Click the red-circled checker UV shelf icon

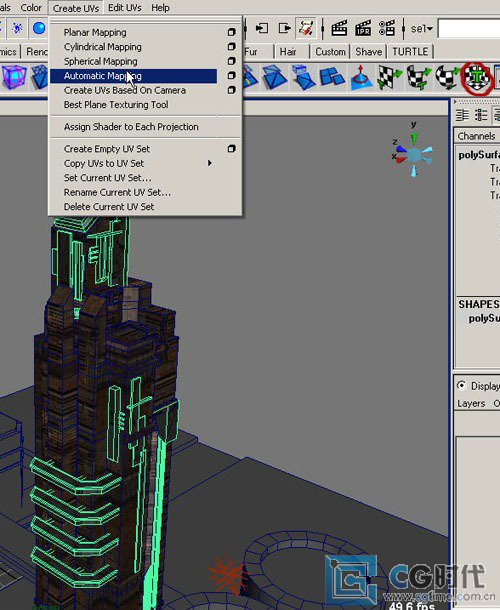pos(477,77)
